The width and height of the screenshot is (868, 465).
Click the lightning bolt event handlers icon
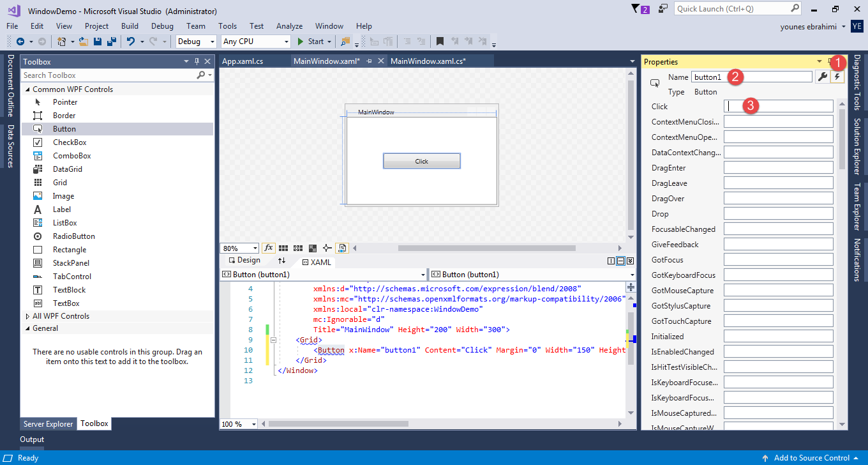coord(837,77)
